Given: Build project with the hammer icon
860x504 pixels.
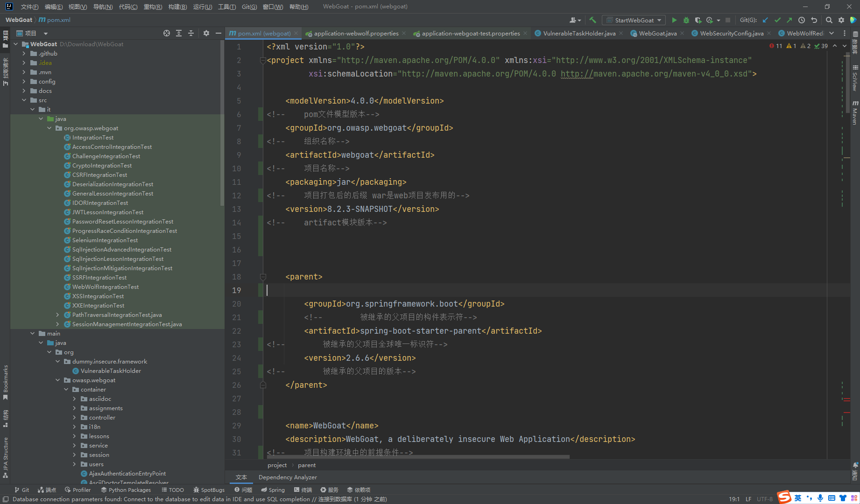Looking at the screenshot, I should (x=592, y=20).
